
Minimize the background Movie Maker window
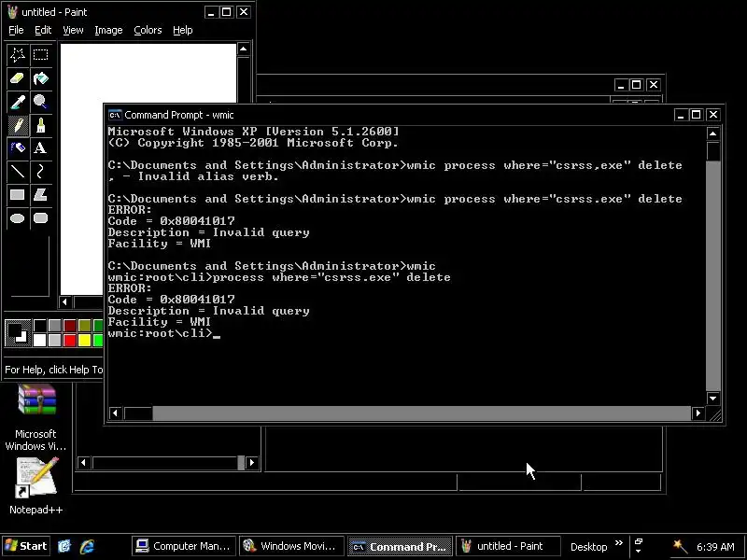[620, 85]
